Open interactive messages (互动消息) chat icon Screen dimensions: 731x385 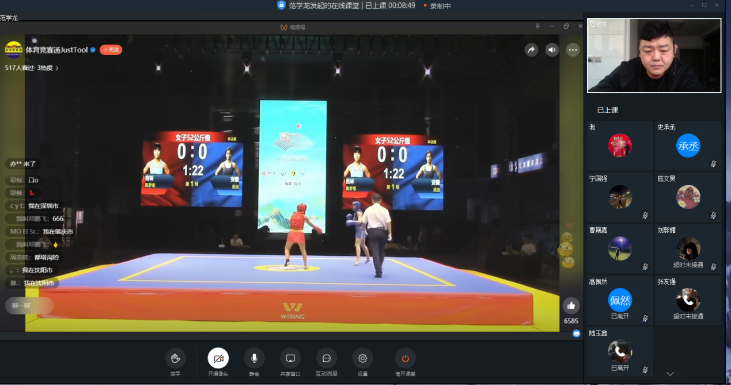pos(326,358)
